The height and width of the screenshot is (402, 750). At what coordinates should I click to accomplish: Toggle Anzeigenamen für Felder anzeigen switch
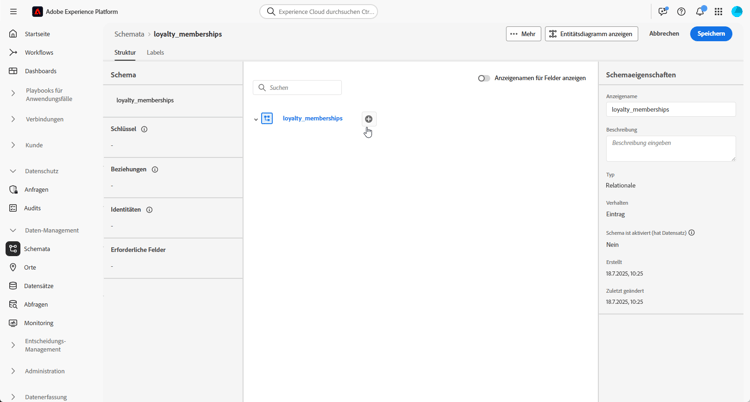483,78
